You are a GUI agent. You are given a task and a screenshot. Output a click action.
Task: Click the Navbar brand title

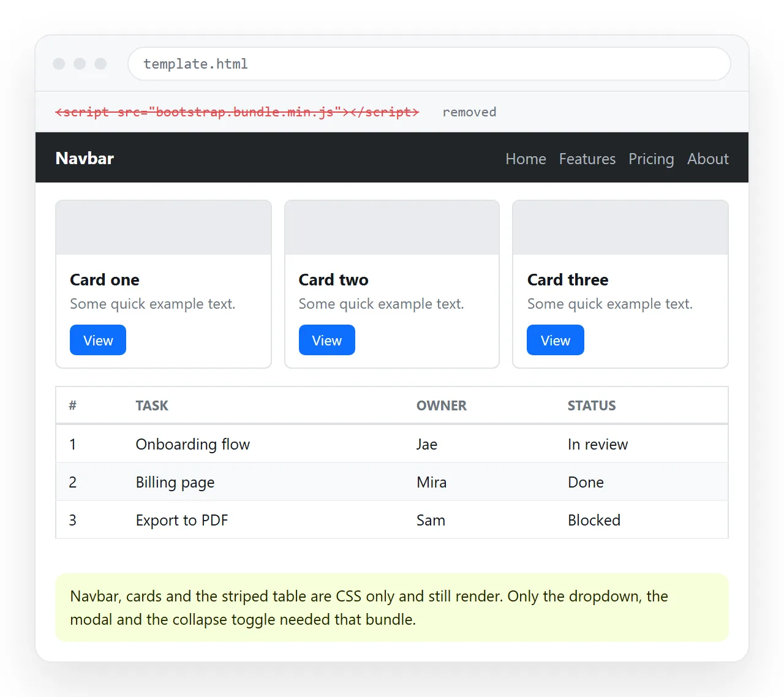coord(85,159)
